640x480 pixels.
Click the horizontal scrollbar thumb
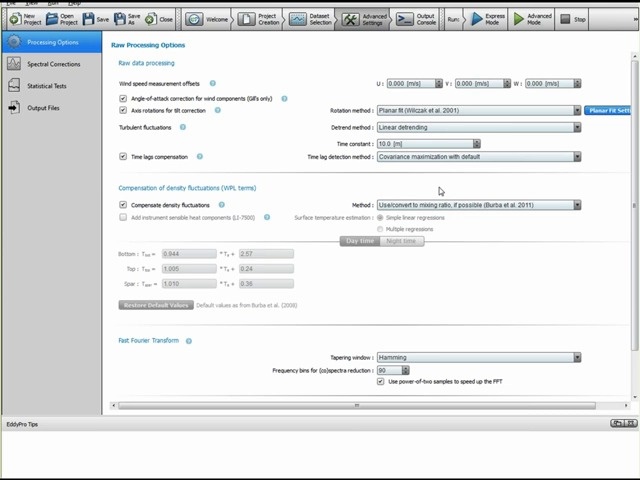click(357, 405)
